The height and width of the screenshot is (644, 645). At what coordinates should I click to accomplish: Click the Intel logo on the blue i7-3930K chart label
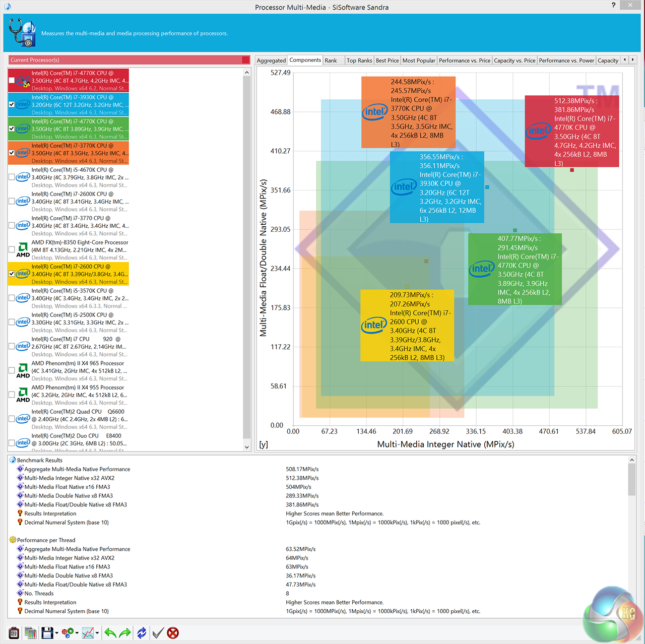click(x=404, y=187)
